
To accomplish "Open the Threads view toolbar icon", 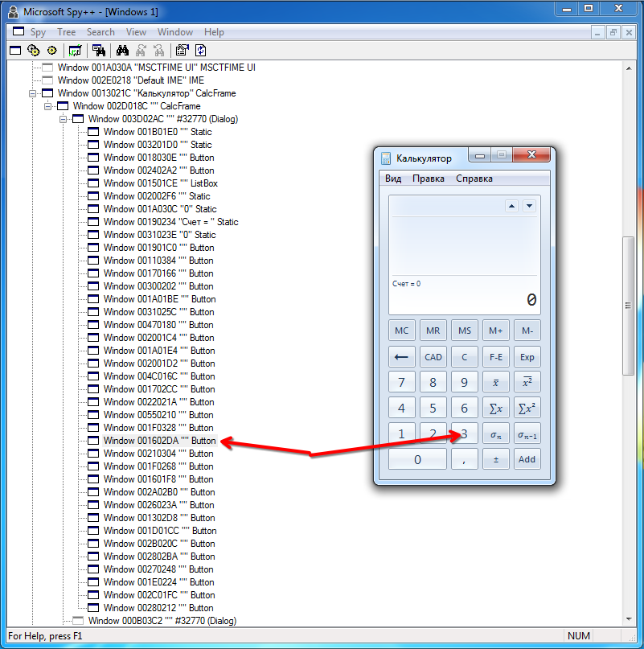I will 51,50.
